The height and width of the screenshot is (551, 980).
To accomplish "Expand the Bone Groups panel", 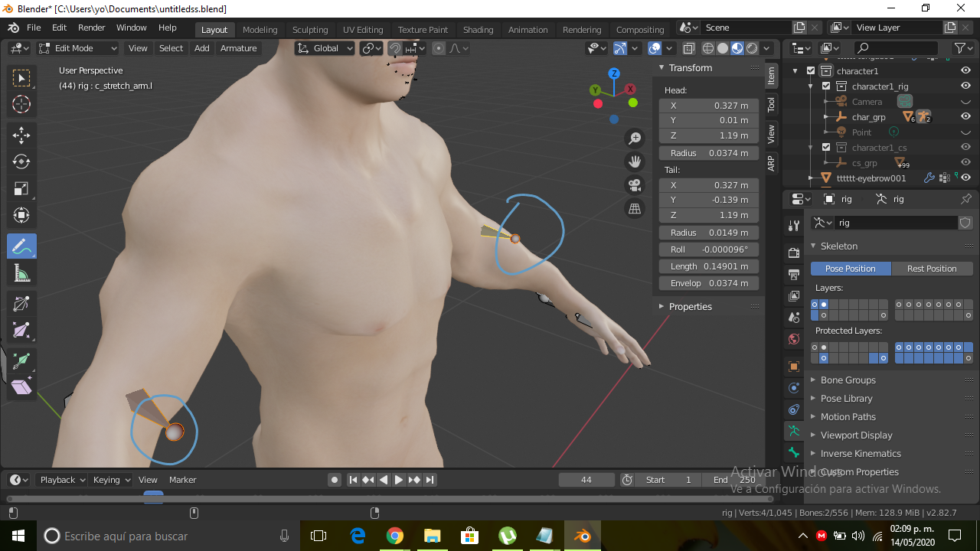I will [848, 380].
